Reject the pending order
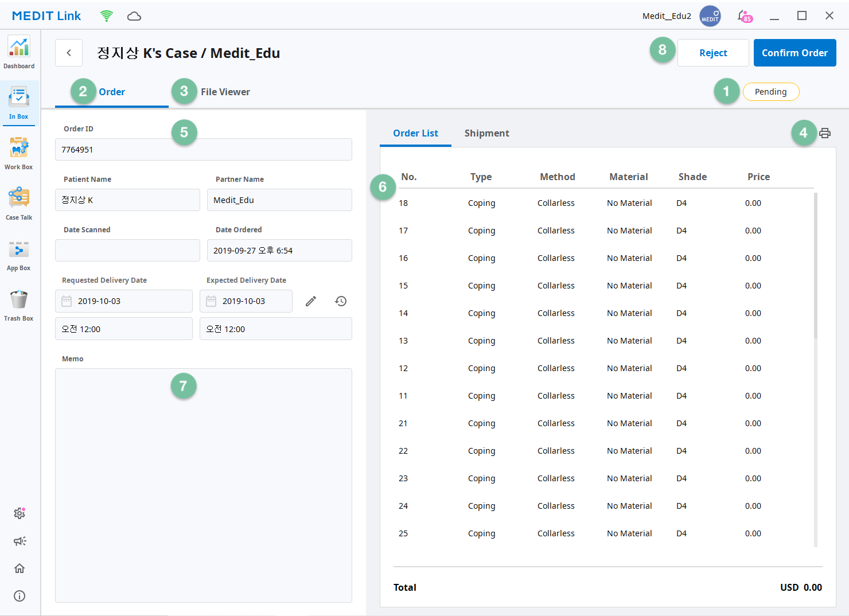 (713, 53)
